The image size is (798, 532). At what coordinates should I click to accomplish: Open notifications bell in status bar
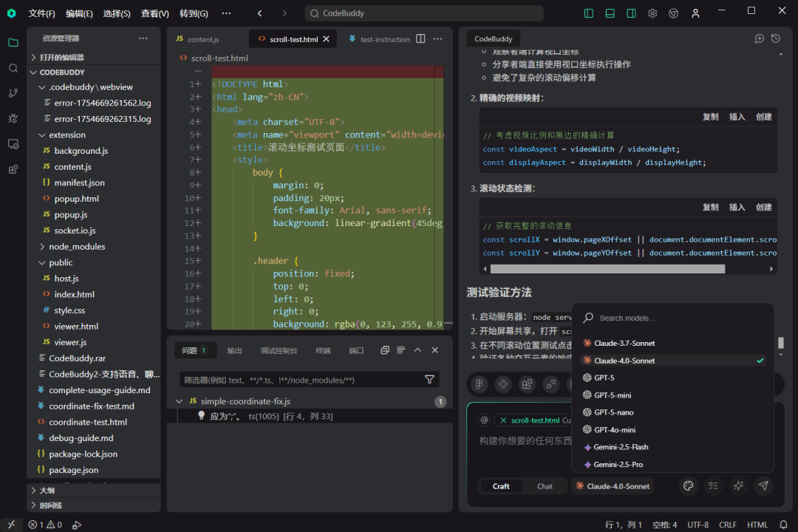pyautogui.click(x=784, y=525)
